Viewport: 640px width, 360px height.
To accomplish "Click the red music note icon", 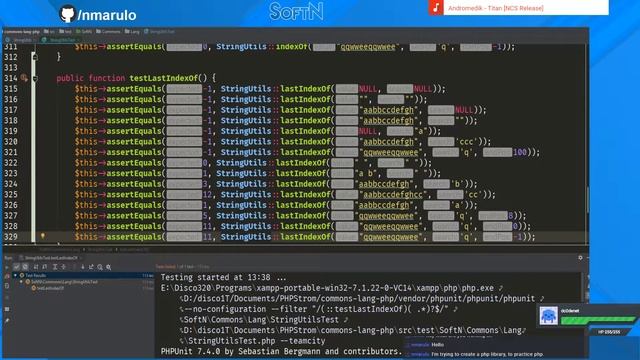I will click(436, 7).
